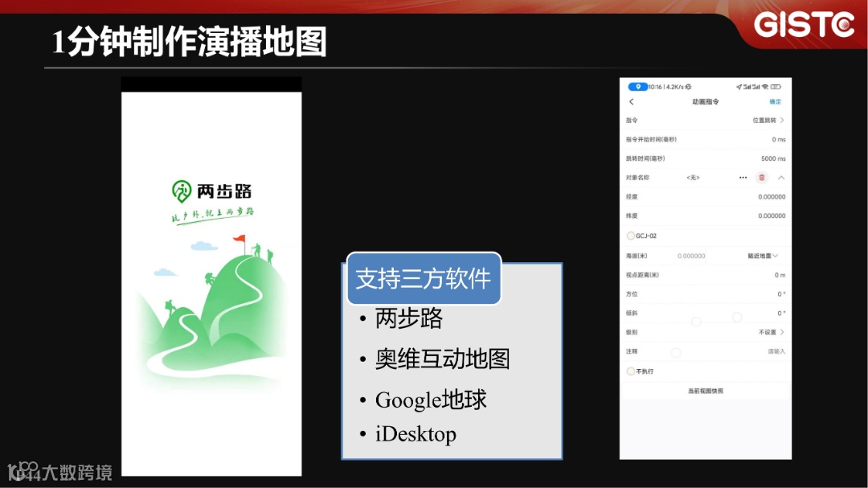
Task: Click the GISTC logo
Action: point(804,25)
